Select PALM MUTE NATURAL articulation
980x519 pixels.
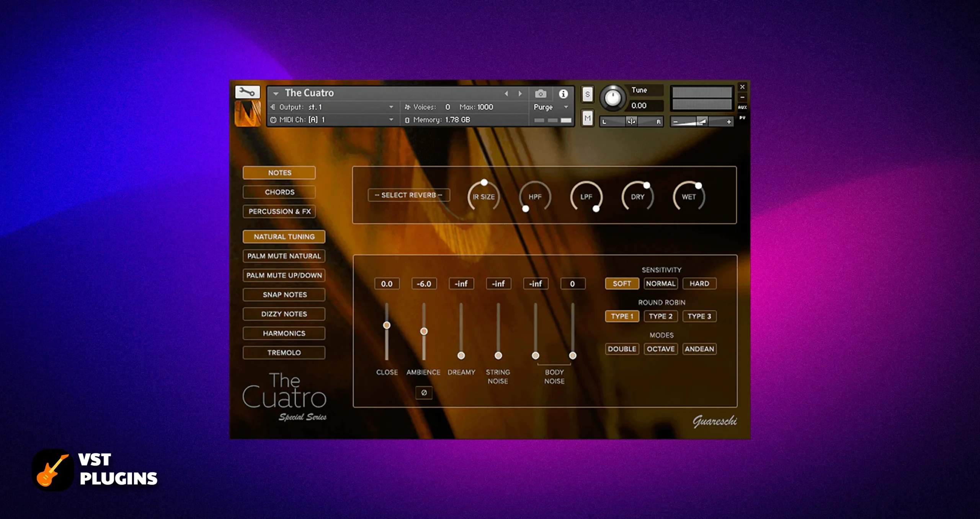click(284, 256)
